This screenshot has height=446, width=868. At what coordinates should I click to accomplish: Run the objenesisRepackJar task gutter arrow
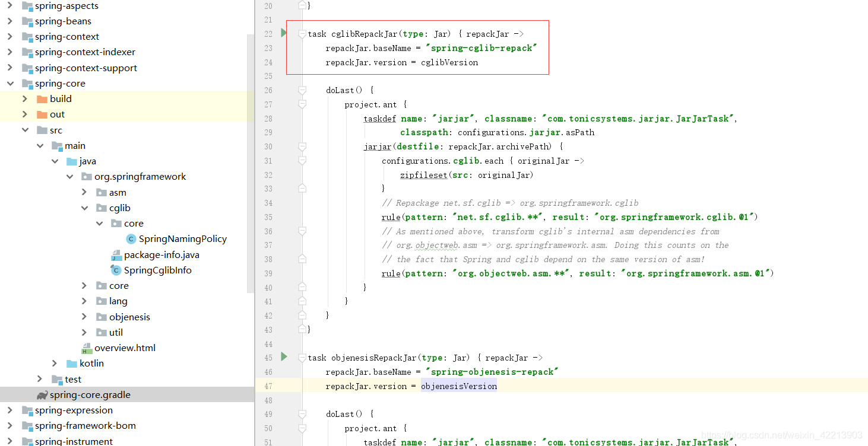[284, 356]
